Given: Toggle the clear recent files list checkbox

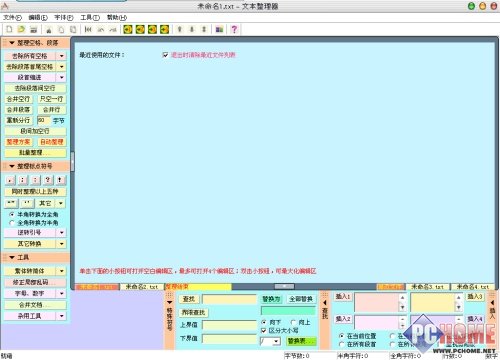Looking at the screenshot, I should 165,55.
